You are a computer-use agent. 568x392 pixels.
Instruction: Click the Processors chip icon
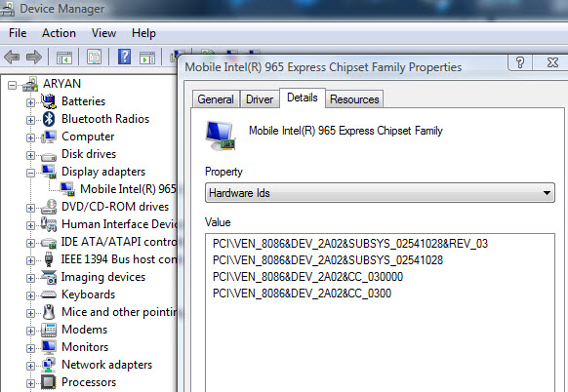[x=49, y=382]
